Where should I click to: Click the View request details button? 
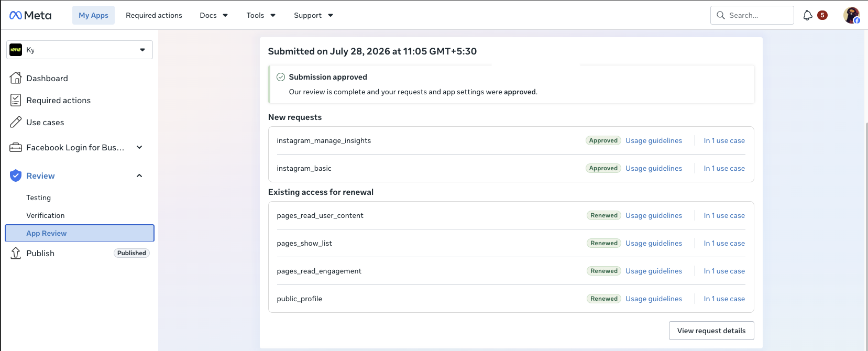click(711, 331)
